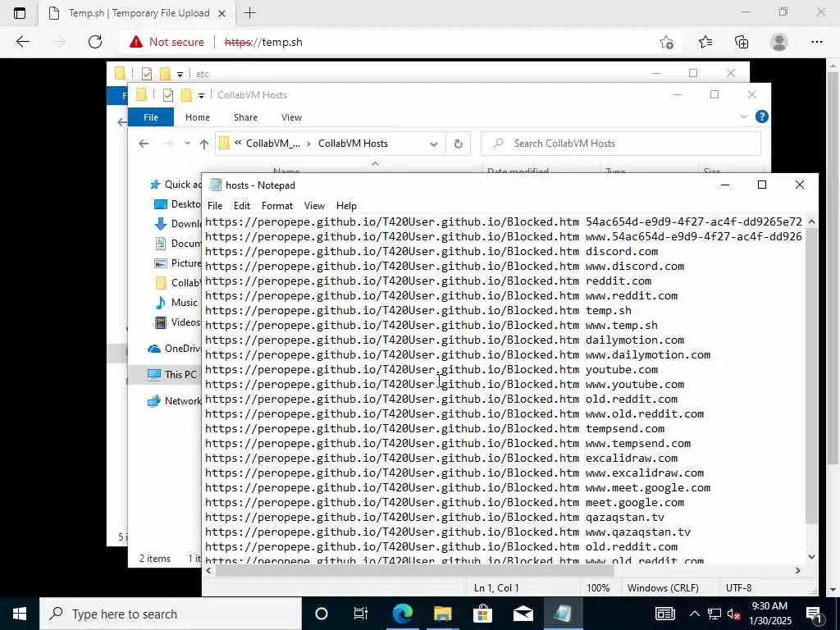Image resolution: width=840 pixels, height=630 pixels.
Task: Open a new browser tab
Action: pyautogui.click(x=249, y=13)
